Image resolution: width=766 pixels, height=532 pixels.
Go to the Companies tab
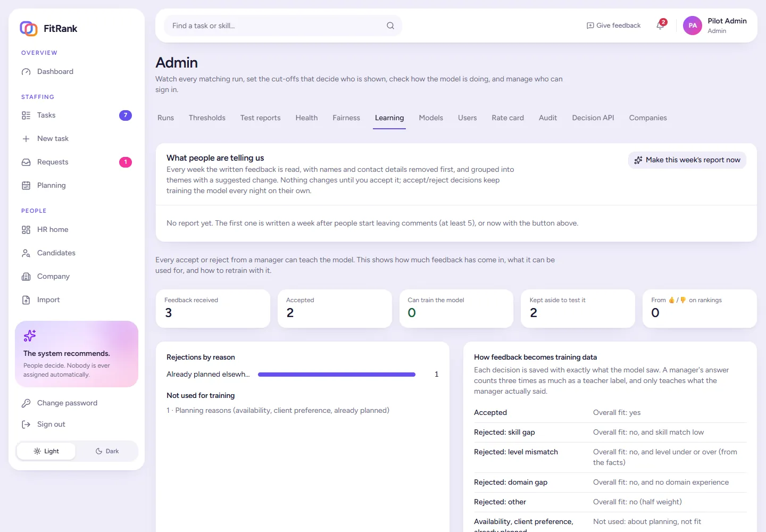tap(648, 118)
